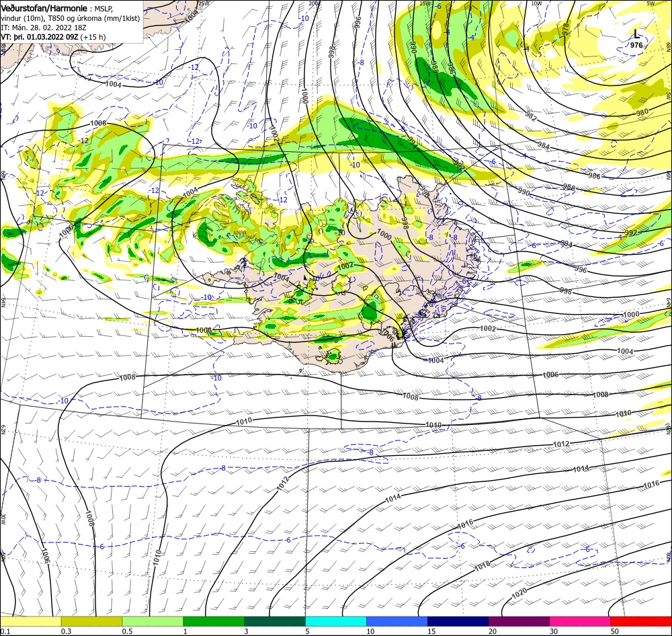Click the 0.3 legend scale value
Image resolution: width=672 pixels, height=636 pixels.
point(66,631)
